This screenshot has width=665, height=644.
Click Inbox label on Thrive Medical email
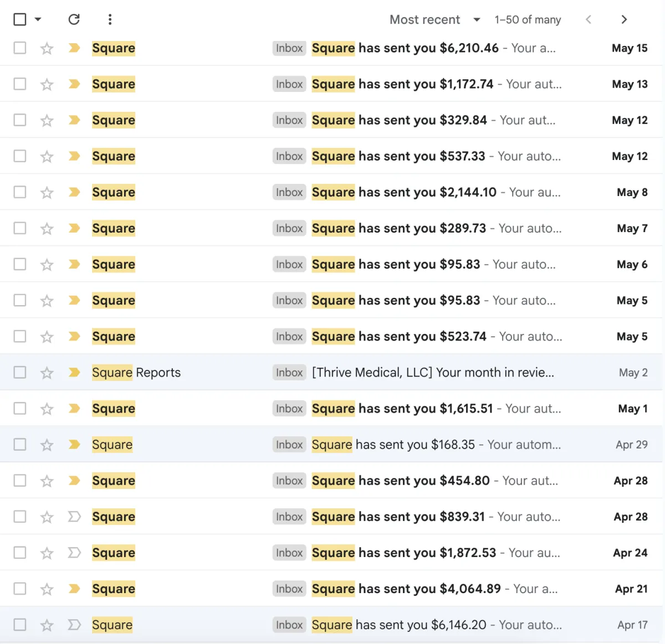[x=289, y=373]
